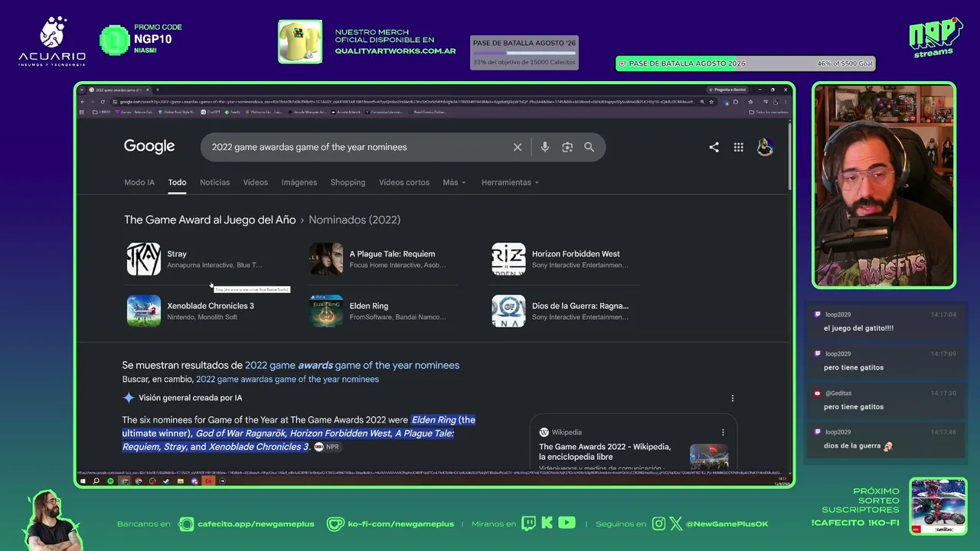The width and height of the screenshot is (980, 551).
Task: Select the Modo IA tab
Action: coord(139,182)
